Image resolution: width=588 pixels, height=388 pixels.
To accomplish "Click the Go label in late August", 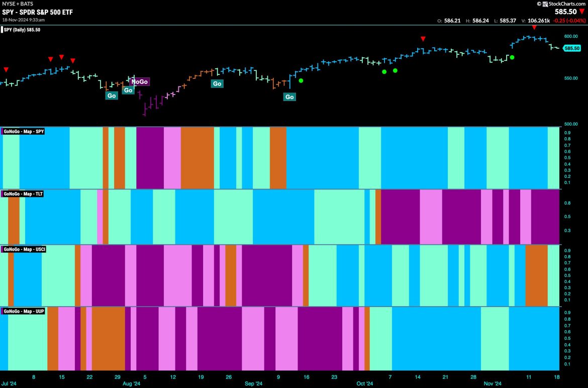I will (217, 83).
